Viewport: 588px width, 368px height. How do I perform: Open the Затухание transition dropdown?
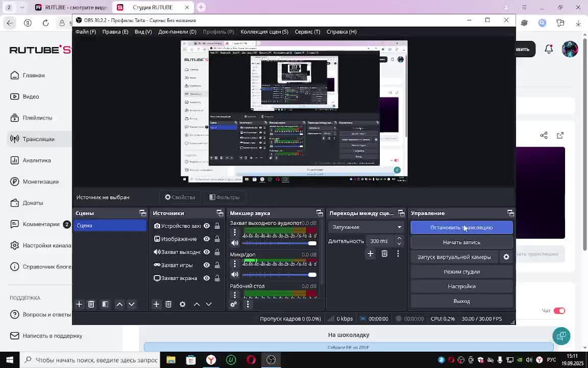(366, 227)
